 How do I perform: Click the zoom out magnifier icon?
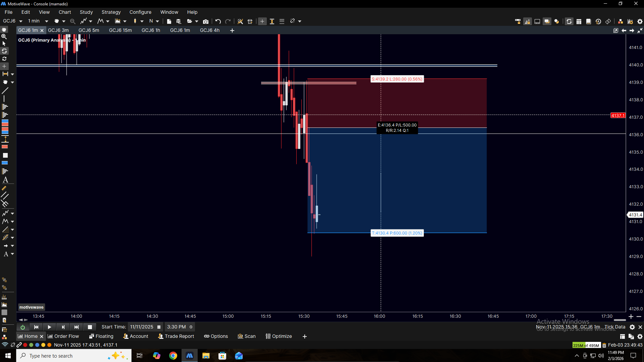[x=72, y=21]
